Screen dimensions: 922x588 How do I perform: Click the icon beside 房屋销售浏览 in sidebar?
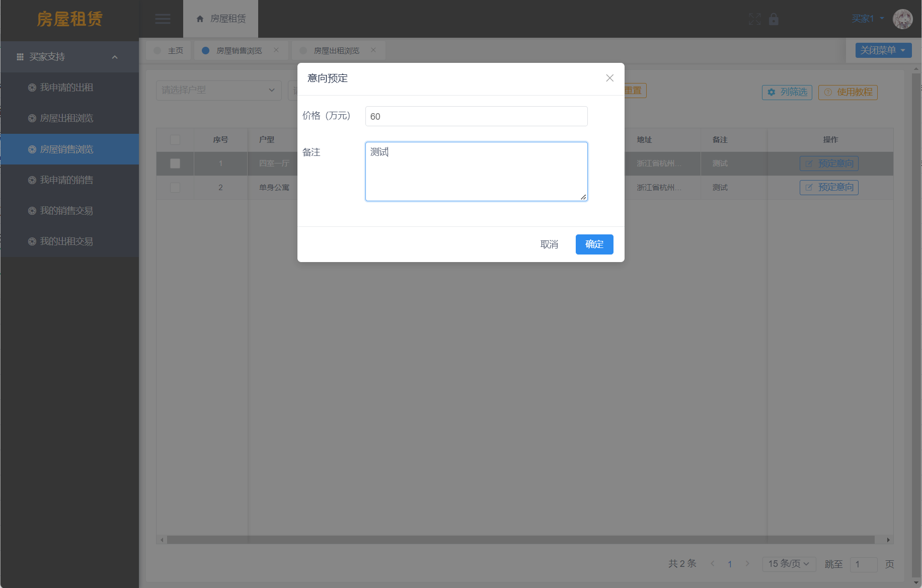[32, 149]
